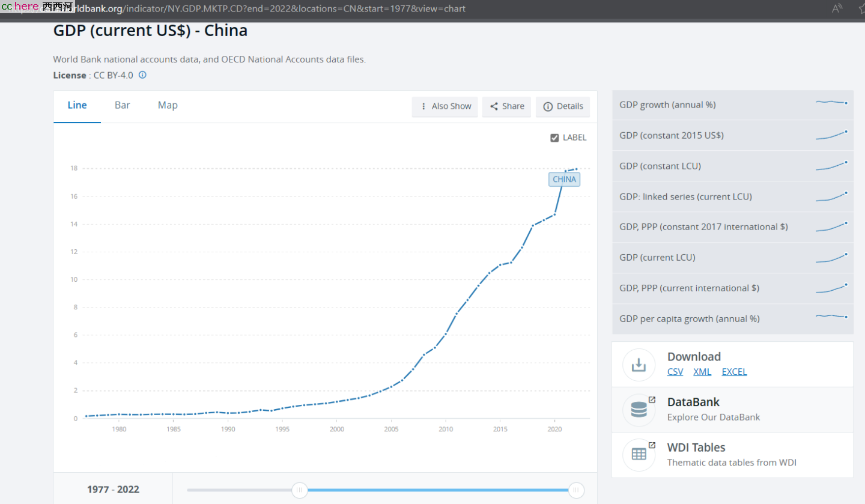Click the WDI Tables grid icon

click(639, 455)
